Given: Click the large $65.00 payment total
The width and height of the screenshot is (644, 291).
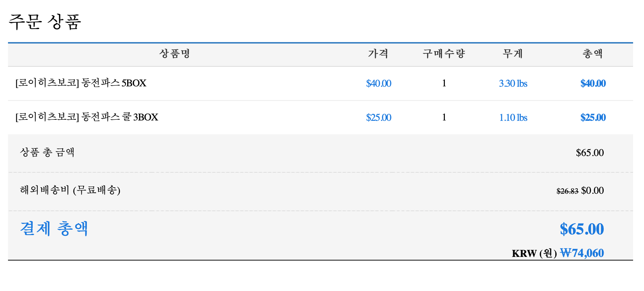Looking at the screenshot, I should pos(581,229).
